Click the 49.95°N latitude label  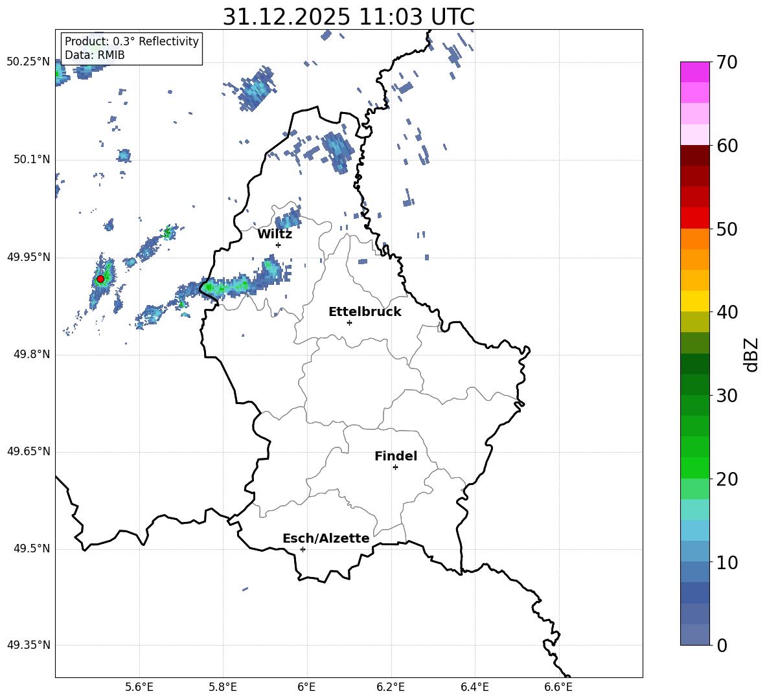(29, 257)
